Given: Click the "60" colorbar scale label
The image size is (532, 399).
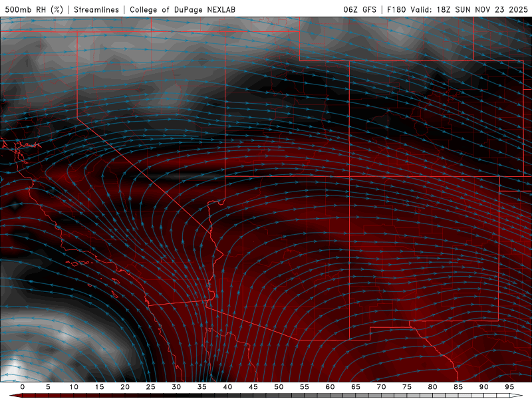Looking at the screenshot, I should coord(330,387).
